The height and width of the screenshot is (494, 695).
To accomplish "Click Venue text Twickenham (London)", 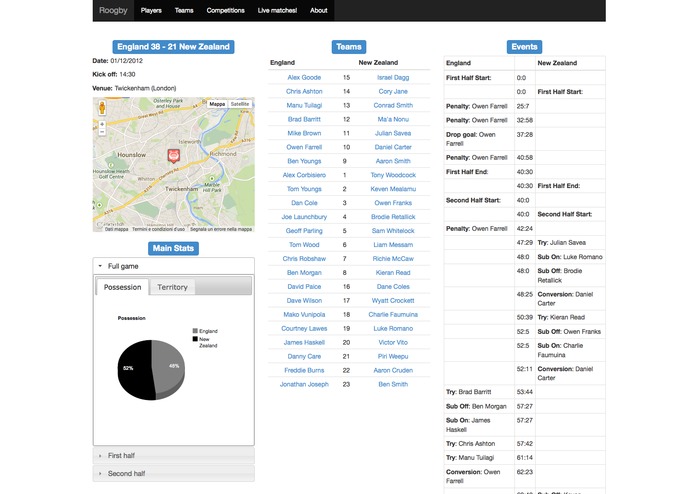I will pyautogui.click(x=145, y=88).
